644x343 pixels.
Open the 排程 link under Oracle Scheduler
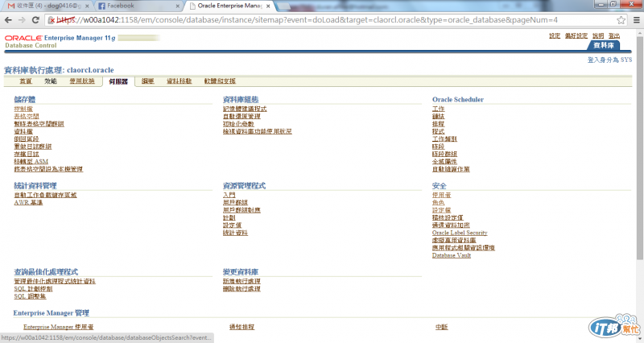438,124
